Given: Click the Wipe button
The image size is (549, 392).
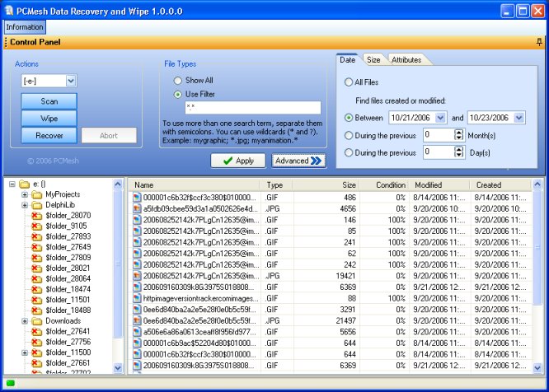Looking at the screenshot, I should [x=49, y=119].
